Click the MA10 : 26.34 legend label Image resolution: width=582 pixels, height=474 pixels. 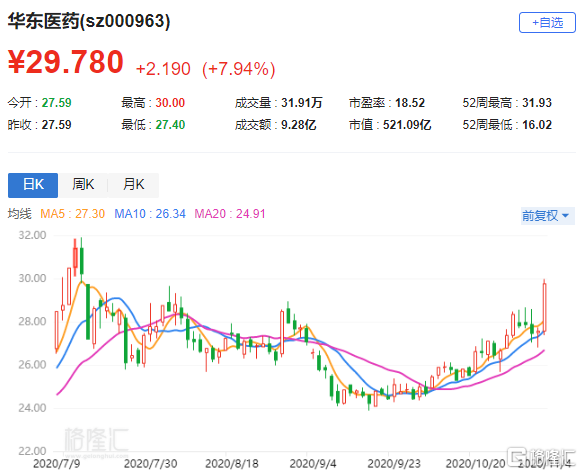click(150, 214)
